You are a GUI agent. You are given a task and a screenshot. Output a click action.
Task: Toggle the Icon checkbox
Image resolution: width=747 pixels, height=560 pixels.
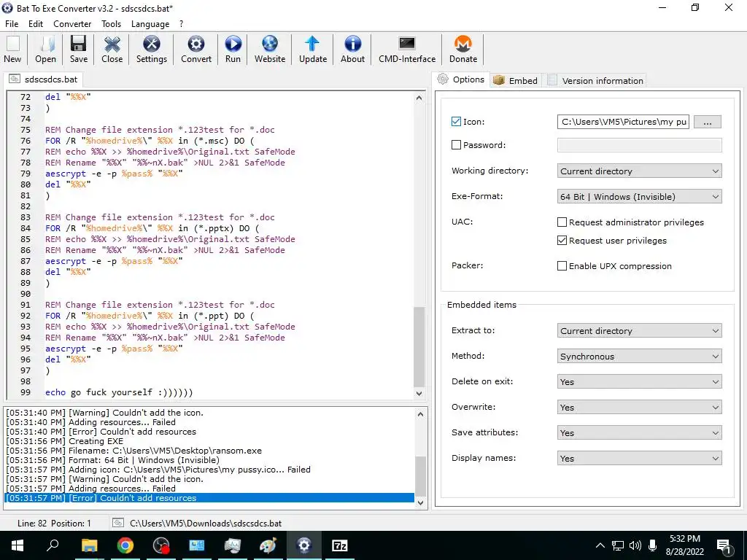456,122
